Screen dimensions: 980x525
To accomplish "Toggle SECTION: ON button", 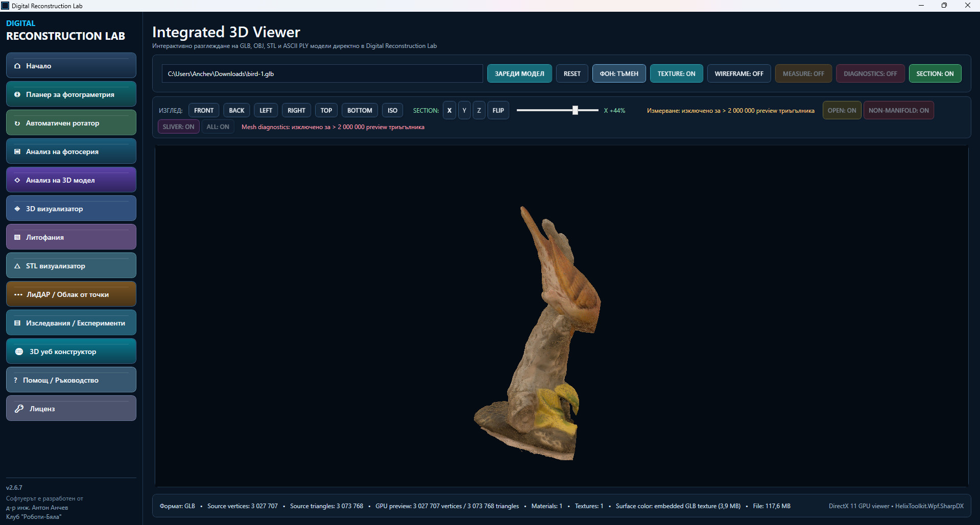I will pyautogui.click(x=935, y=73).
